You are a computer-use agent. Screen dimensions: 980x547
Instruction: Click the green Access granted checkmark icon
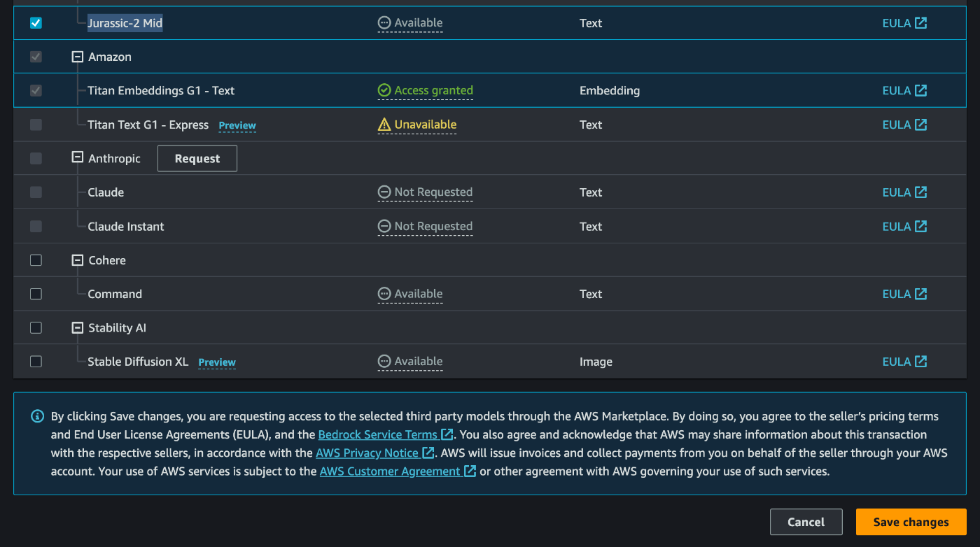click(x=384, y=90)
